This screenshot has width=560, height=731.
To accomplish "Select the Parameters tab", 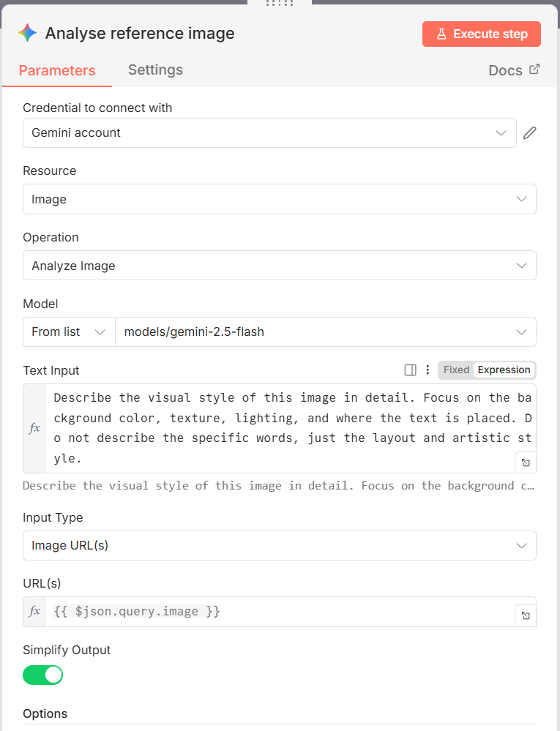I will (57, 71).
